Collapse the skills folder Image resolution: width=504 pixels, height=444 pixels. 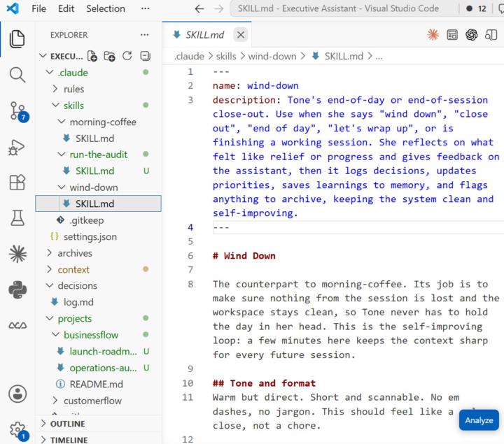(55, 106)
